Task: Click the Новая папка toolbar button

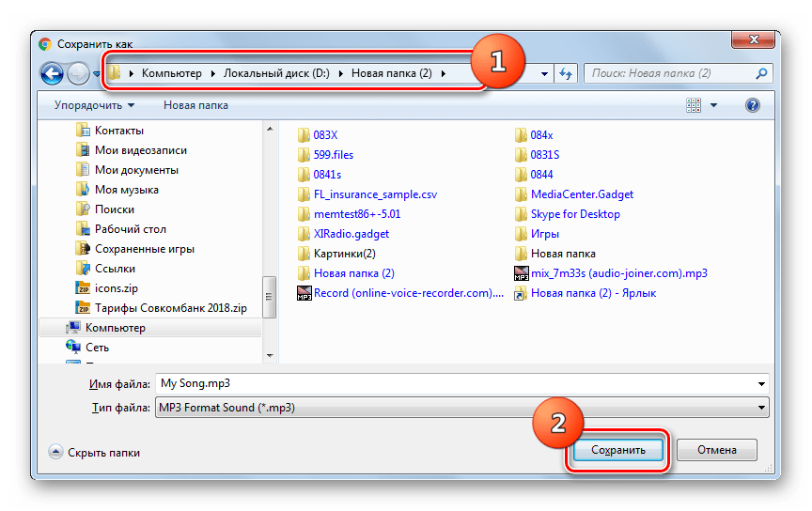Action: pos(195,105)
